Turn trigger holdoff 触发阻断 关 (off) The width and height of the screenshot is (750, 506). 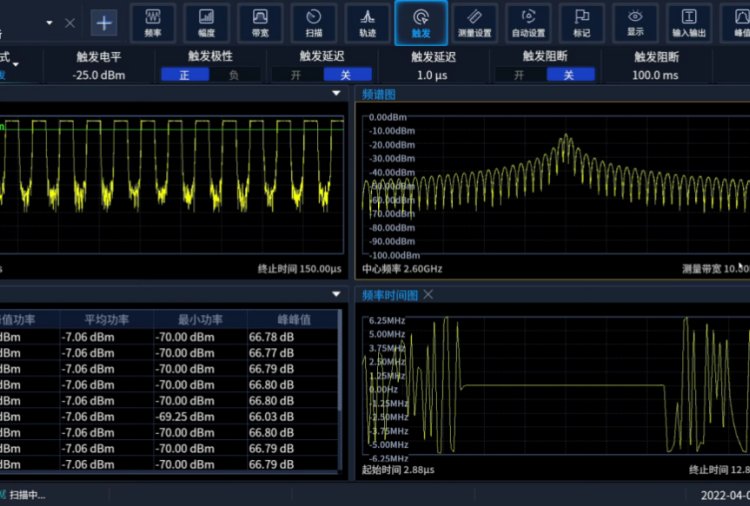570,75
